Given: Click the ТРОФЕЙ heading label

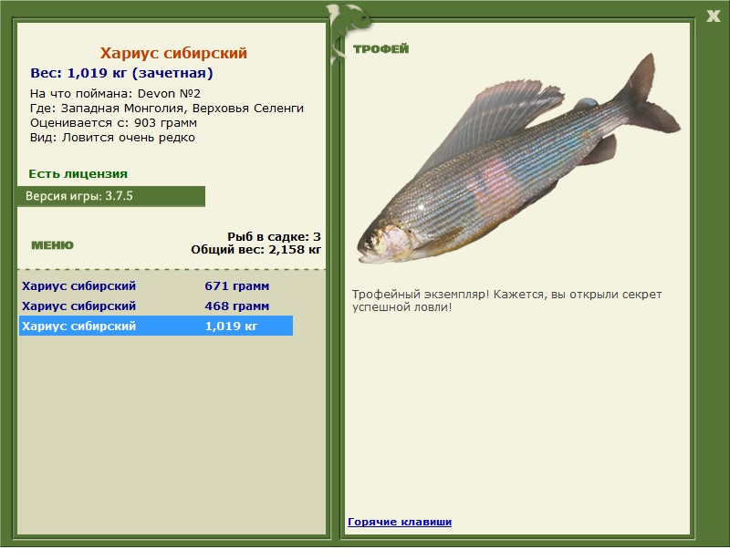Looking at the screenshot, I should pos(381,49).
